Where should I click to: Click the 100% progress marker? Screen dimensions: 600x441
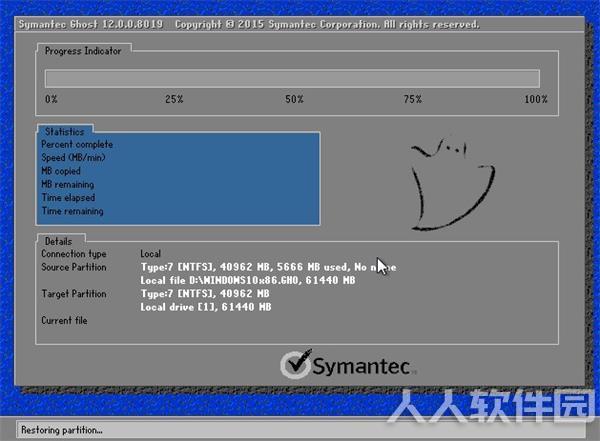point(536,99)
